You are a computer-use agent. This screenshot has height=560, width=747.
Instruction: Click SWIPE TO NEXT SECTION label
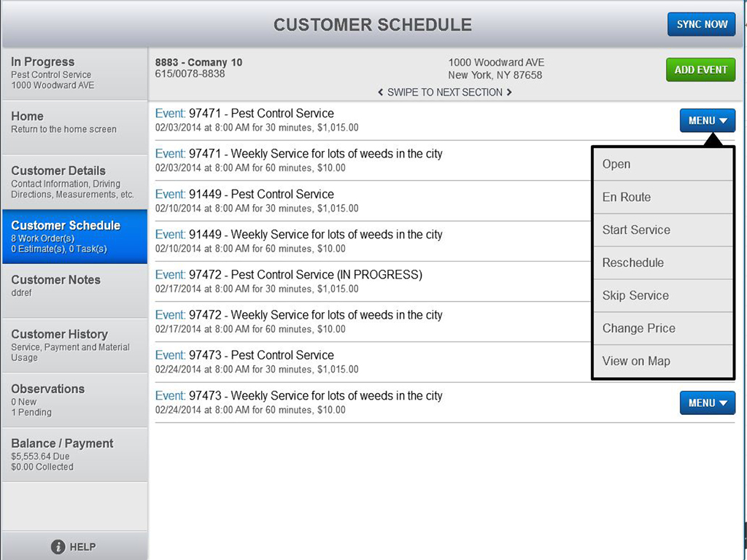[x=444, y=93]
